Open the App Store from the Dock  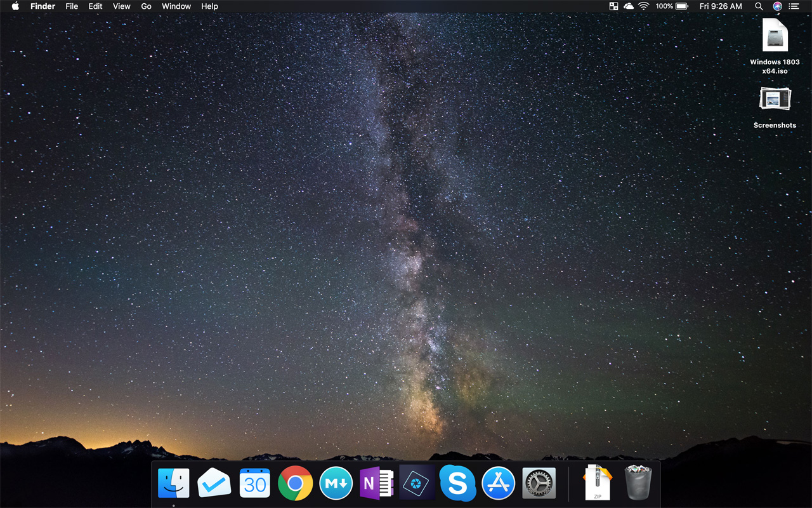pyautogui.click(x=498, y=483)
